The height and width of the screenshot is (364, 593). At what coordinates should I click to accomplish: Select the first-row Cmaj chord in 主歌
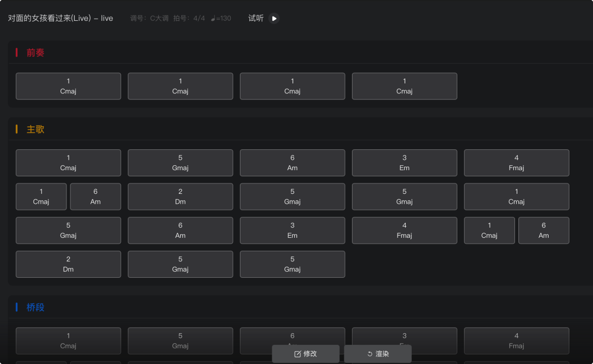[x=69, y=163]
